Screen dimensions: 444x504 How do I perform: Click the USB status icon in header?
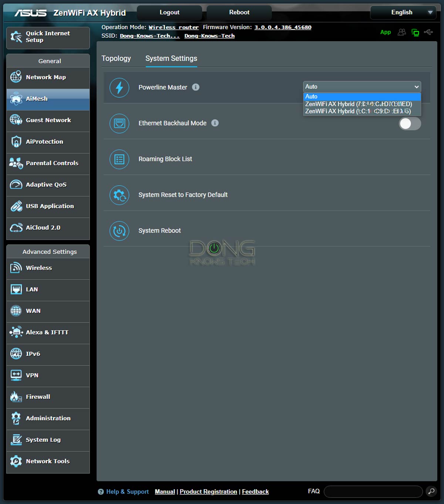[x=428, y=32]
